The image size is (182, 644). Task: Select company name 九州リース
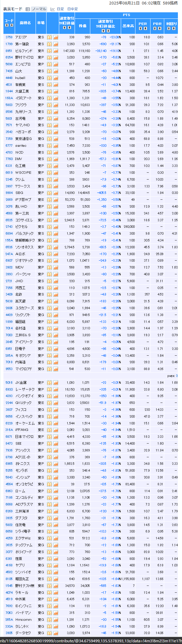coord(23,112)
